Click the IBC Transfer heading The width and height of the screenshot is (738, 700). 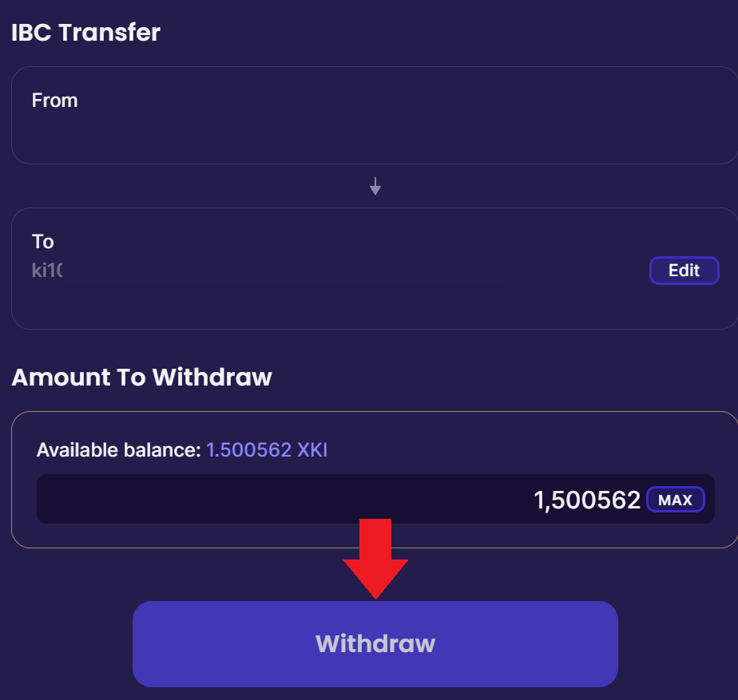click(85, 33)
